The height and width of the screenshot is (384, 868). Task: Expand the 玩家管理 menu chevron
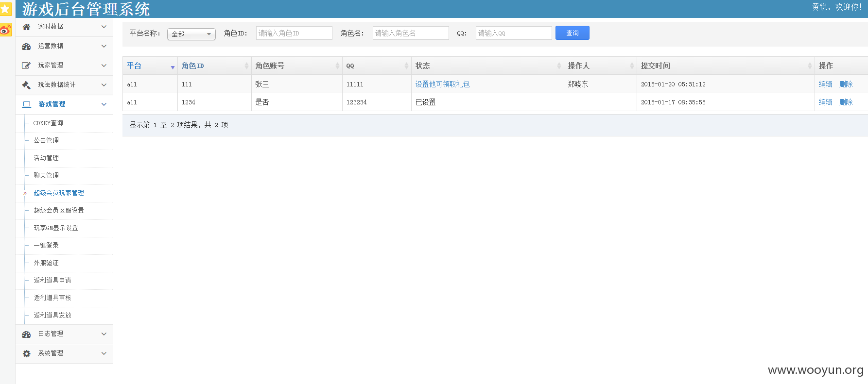click(x=104, y=66)
